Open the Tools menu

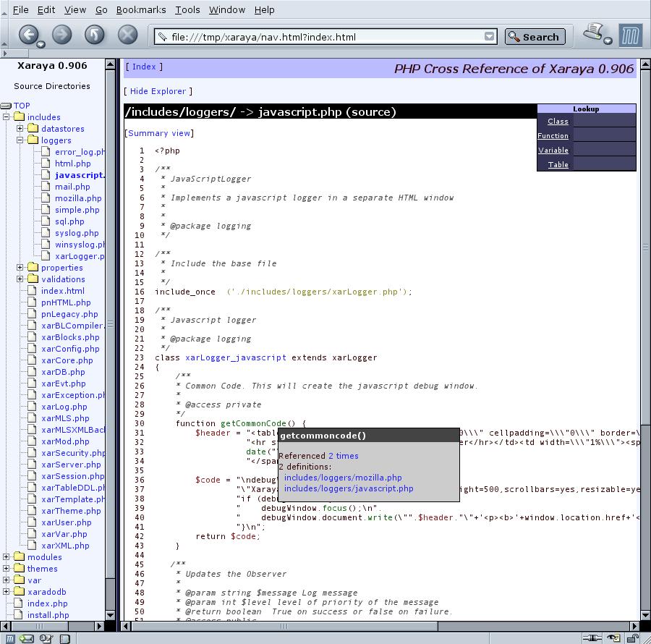coord(187,9)
